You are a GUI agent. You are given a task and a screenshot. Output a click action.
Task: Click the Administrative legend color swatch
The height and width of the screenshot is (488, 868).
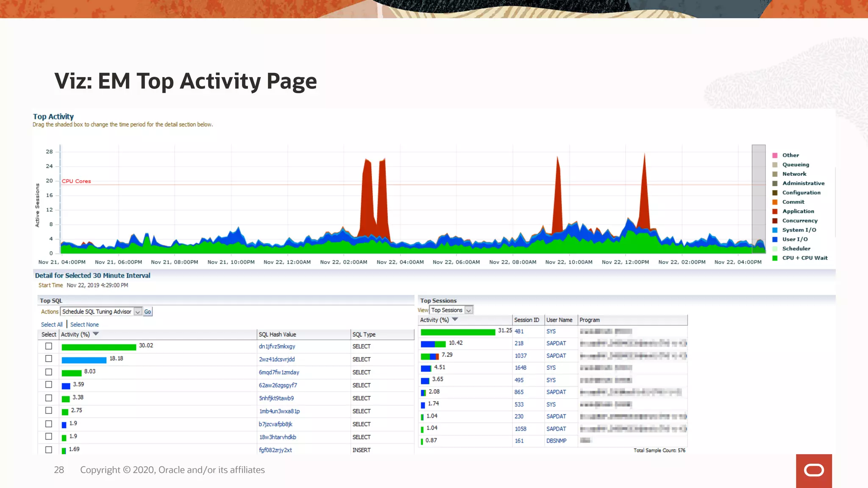pos(775,183)
